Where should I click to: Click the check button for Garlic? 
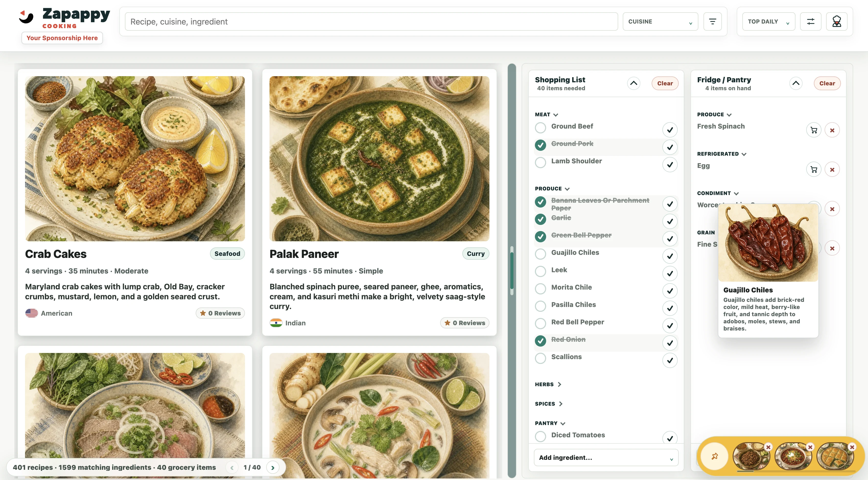tap(670, 221)
